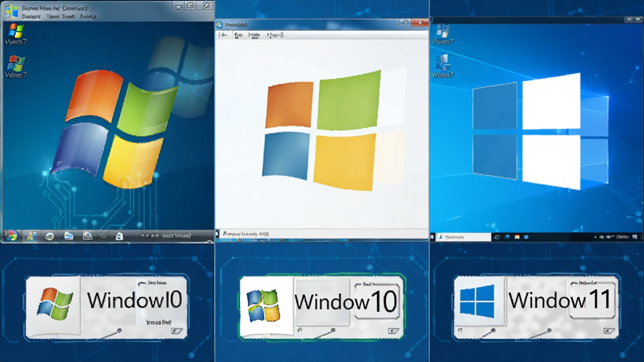644x362 pixels.
Task: Click the four-color flat Windows logo in middle window
Action: click(323, 131)
